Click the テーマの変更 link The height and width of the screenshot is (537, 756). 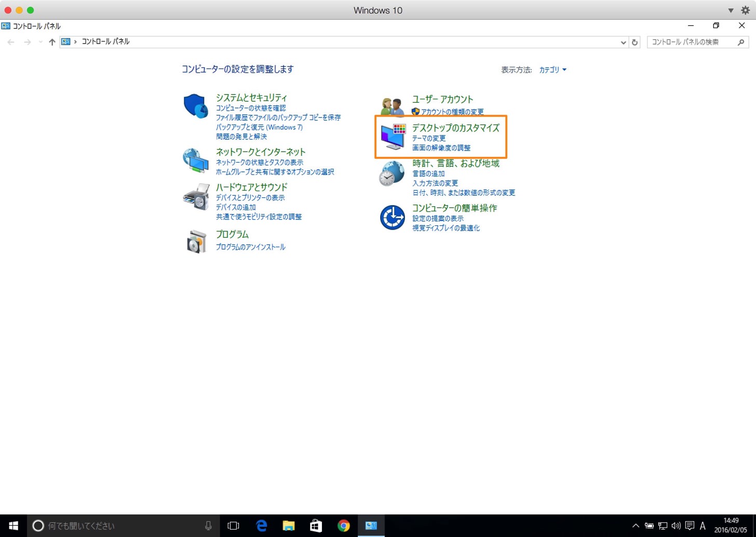(x=429, y=139)
